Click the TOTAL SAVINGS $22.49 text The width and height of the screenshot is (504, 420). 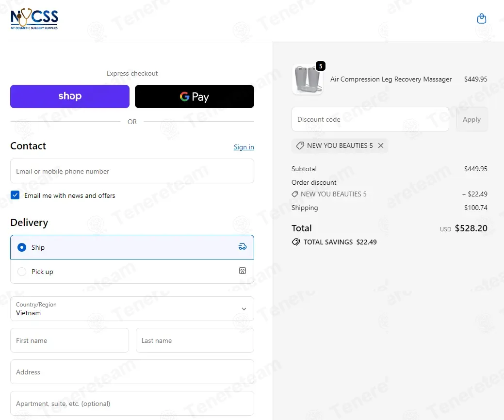(x=340, y=242)
